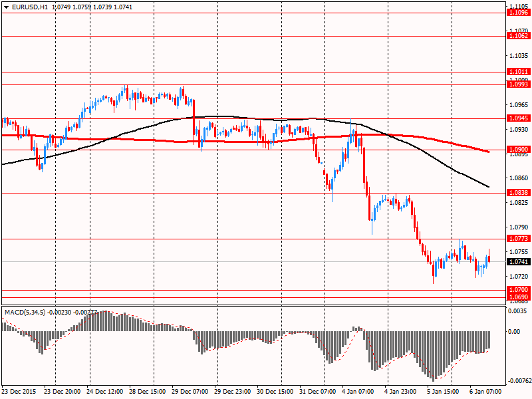Select the 1.0838 price level label
This screenshot has width=532, height=399.
[x=518, y=193]
